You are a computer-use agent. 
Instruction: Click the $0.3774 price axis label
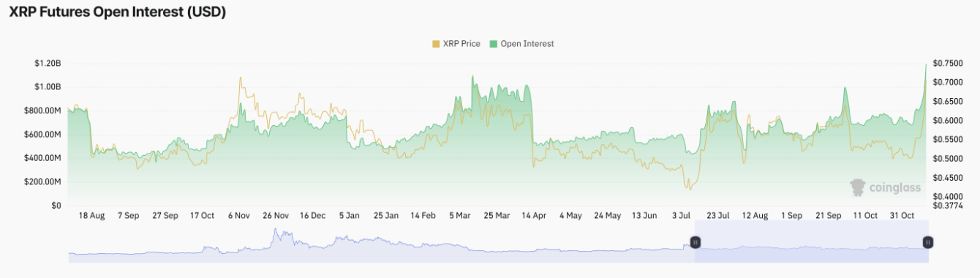point(947,206)
